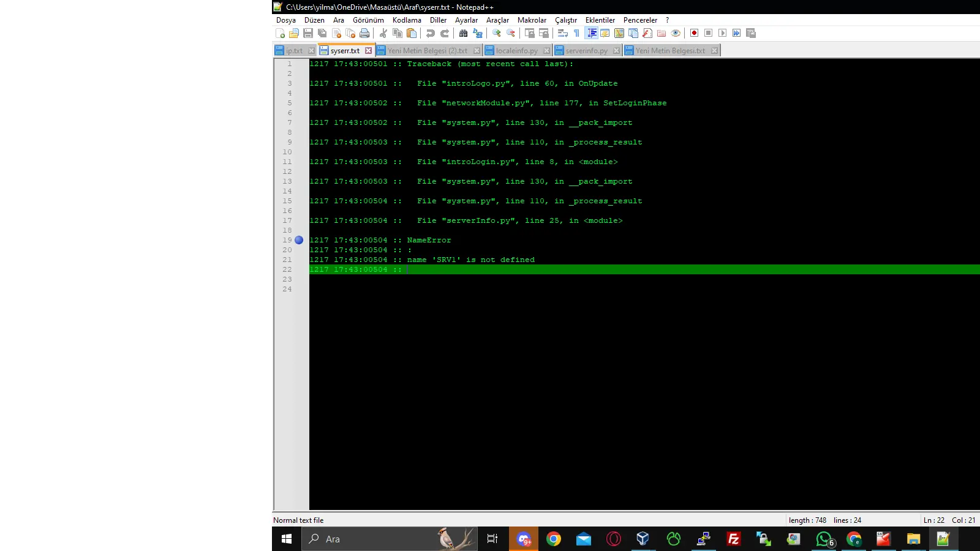
Task: Open the user-defined language icon
Action: pyautogui.click(x=605, y=33)
